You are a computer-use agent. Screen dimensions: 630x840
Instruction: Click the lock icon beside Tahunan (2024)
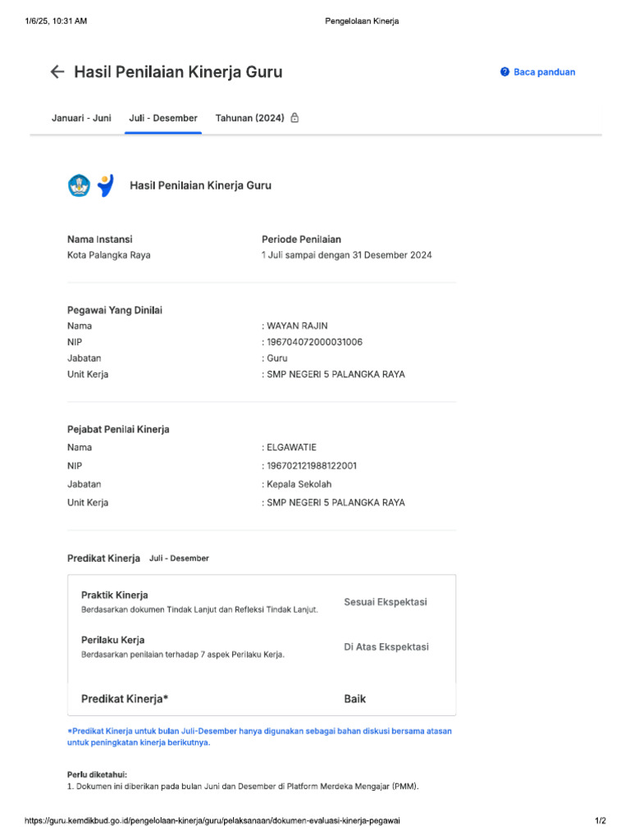point(294,118)
